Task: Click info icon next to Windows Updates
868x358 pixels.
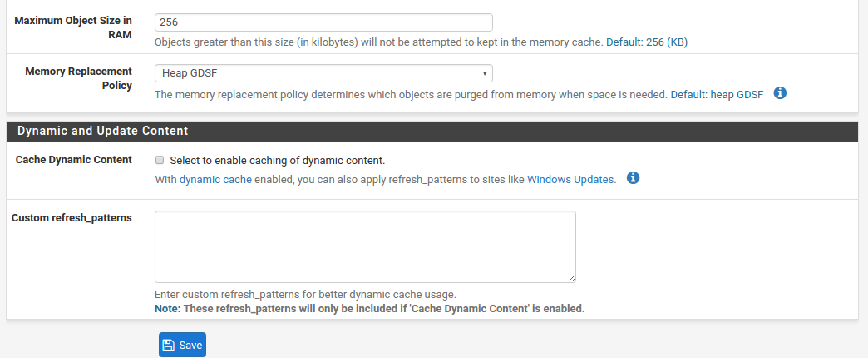Action: [634, 178]
